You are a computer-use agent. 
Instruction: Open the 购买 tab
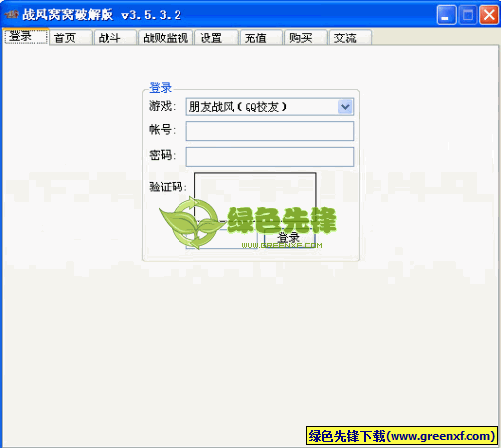click(306, 37)
